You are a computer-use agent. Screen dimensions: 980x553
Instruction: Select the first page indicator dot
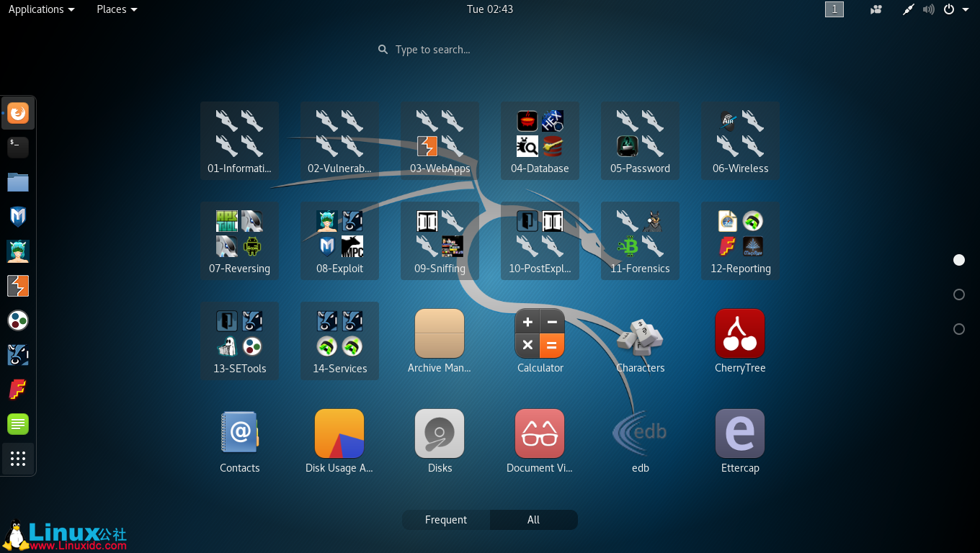pos(959,260)
